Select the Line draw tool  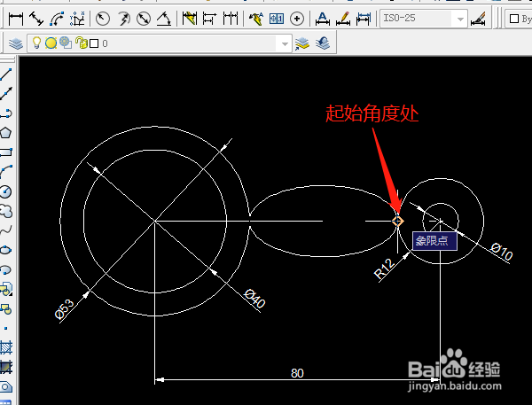click(x=6, y=74)
